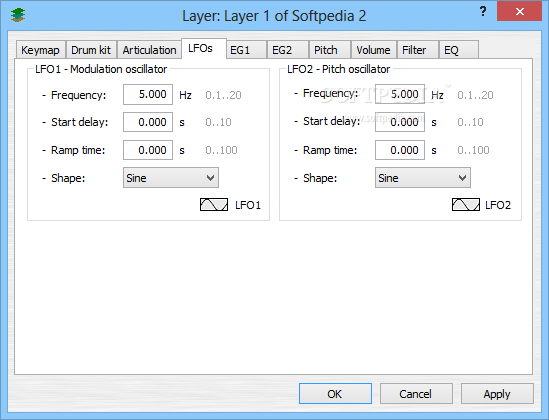Image resolution: width=549 pixels, height=420 pixels.
Task: Click the LFO2 '0..100' range hint
Action: [473, 150]
